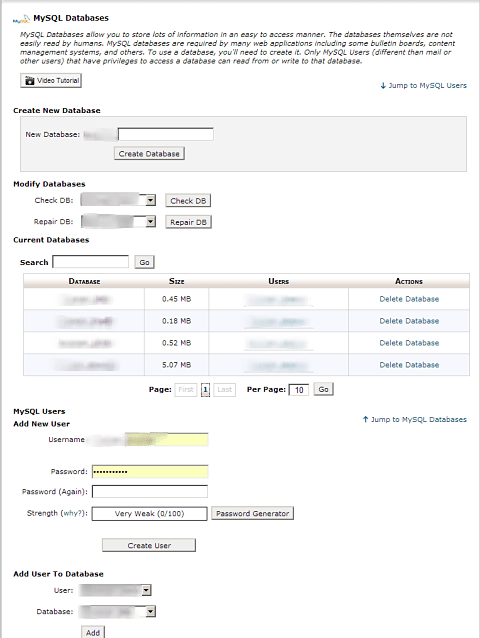The width and height of the screenshot is (480, 638).
Task: Jump to MySQL Databases link
Action: tap(415, 420)
